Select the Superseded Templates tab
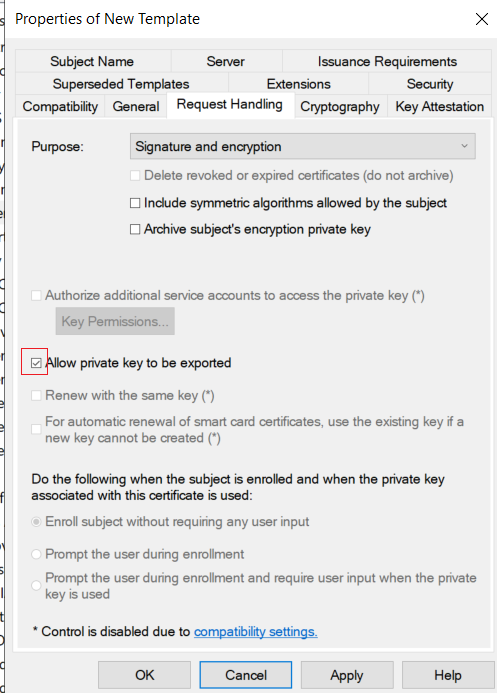 121,84
